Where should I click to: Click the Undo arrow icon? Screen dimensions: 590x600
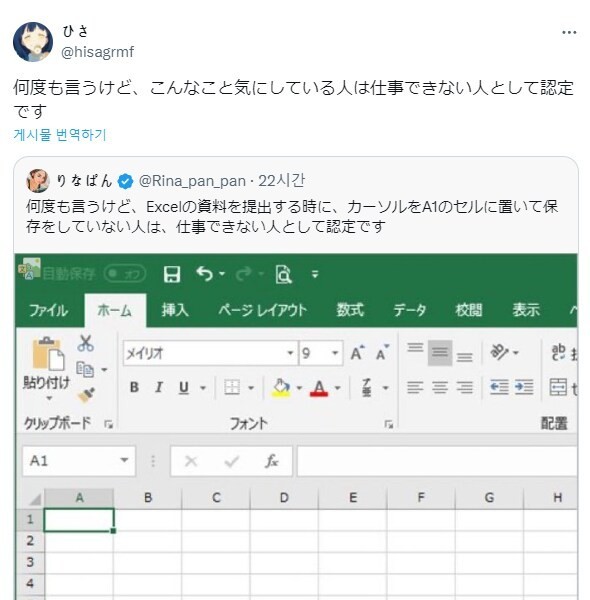205,274
